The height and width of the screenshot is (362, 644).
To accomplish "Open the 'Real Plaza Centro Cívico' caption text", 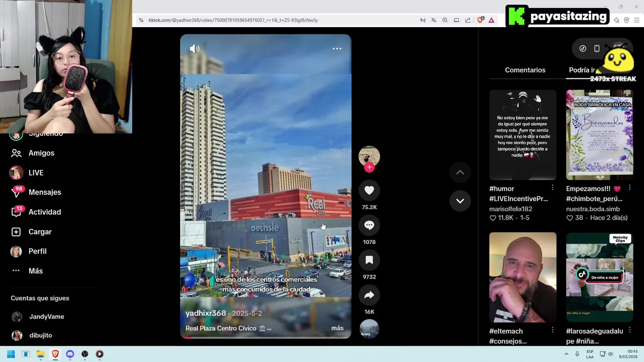I will (221, 328).
